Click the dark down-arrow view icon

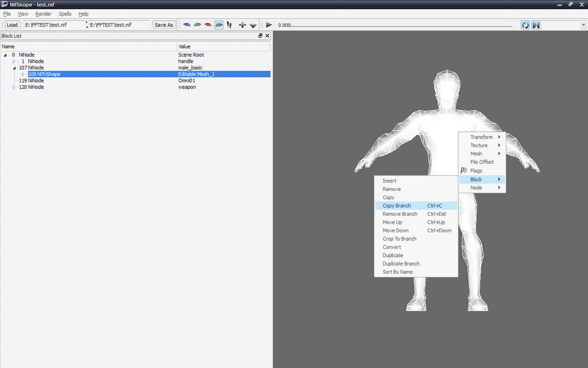coord(253,25)
